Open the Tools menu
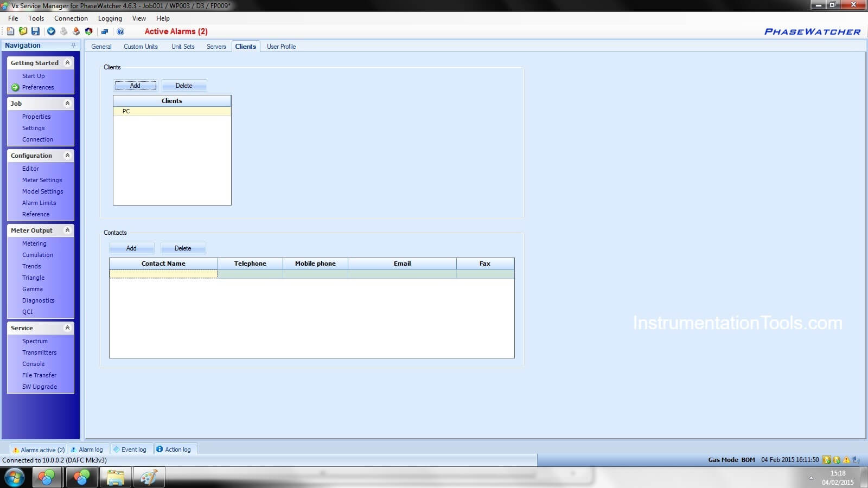This screenshot has width=868, height=488. tap(36, 18)
